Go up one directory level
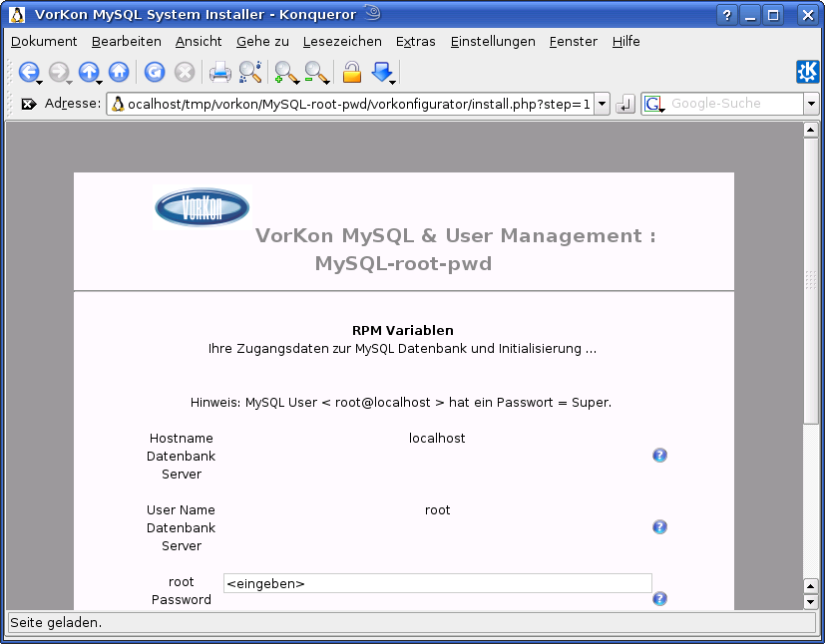The width and height of the screenshot is (825, 644). click(89, 72)
